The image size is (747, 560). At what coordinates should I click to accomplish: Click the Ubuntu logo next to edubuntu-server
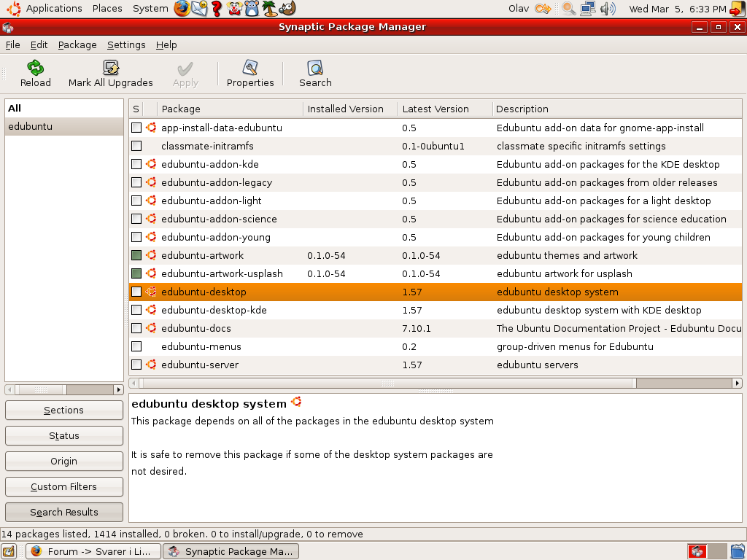pos(151,365)
